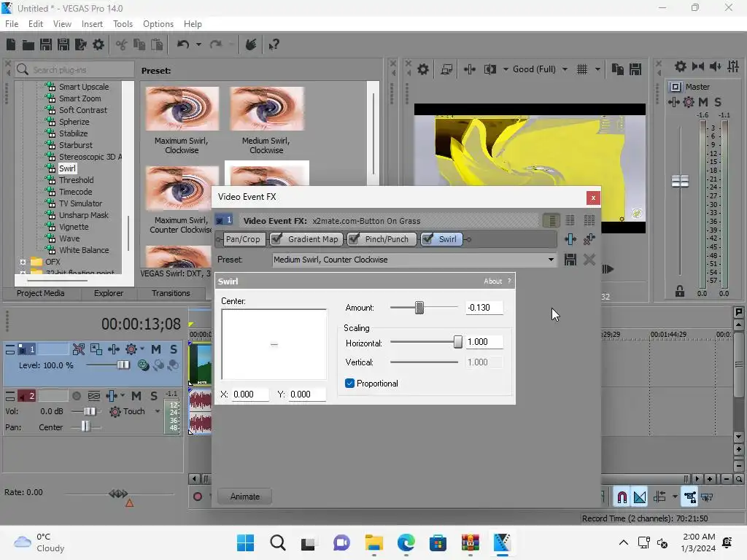Dim output in Master Bus panel

click(716, 66)
